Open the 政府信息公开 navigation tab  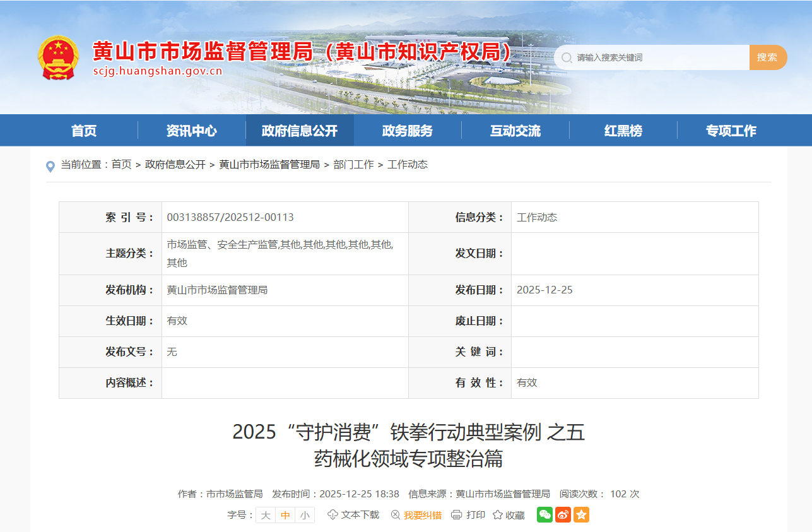pyautogui.click(x=300, y=131)
